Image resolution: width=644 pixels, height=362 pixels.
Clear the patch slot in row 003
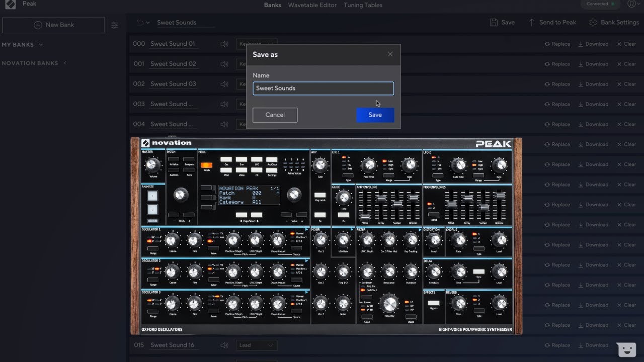626,105
